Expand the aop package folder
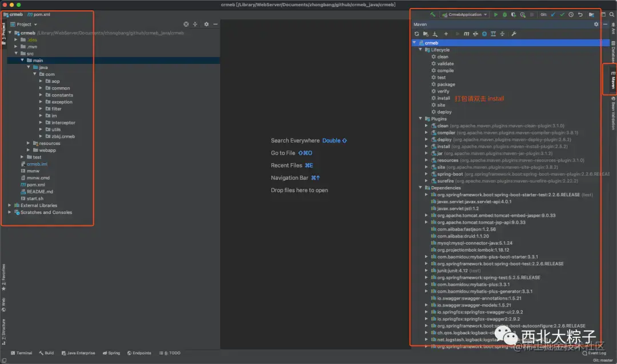 click(x=41, y=82)
